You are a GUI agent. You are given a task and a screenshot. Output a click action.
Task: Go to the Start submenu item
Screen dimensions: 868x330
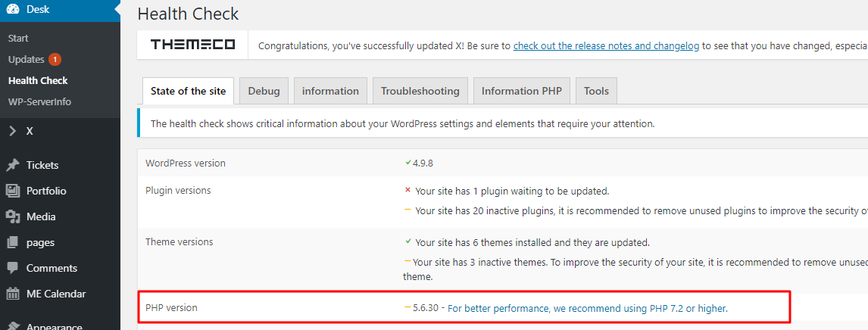coord(18,38)
